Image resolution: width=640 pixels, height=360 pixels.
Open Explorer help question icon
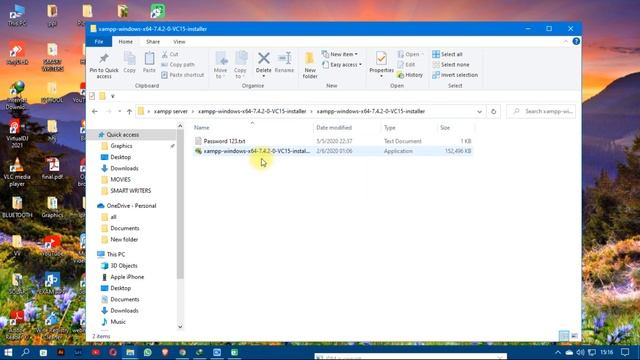[576, 41]
